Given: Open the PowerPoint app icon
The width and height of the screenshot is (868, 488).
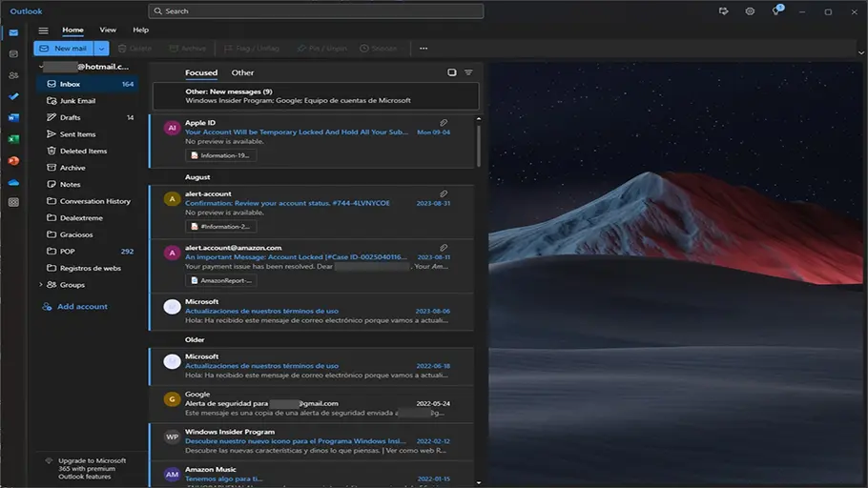Looking at the screenshot, I should (13, 160).
